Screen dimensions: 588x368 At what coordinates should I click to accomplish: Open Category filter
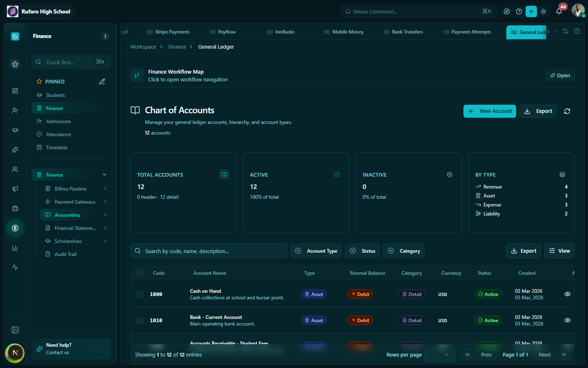[x=404, y=251]
